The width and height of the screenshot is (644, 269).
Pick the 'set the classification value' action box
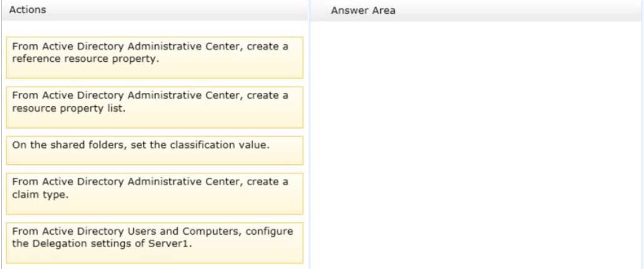[x=154, y=150]
